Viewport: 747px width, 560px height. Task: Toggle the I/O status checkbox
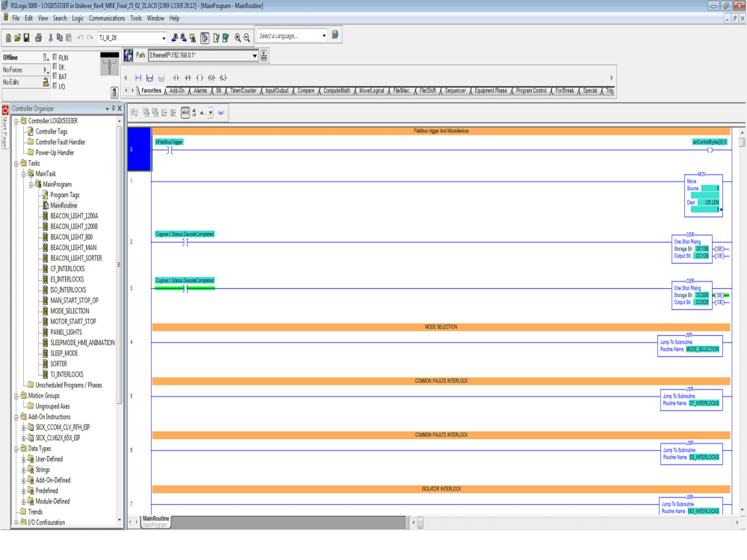tap(54, 86)
